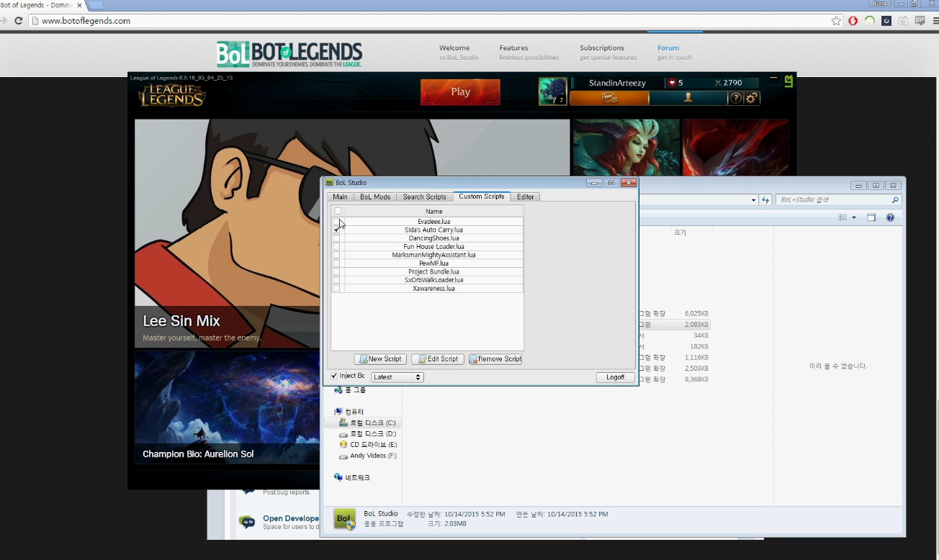Screen dimensions: 939x560
Task: Open the Forum navigation item
Action: [675, 53]
